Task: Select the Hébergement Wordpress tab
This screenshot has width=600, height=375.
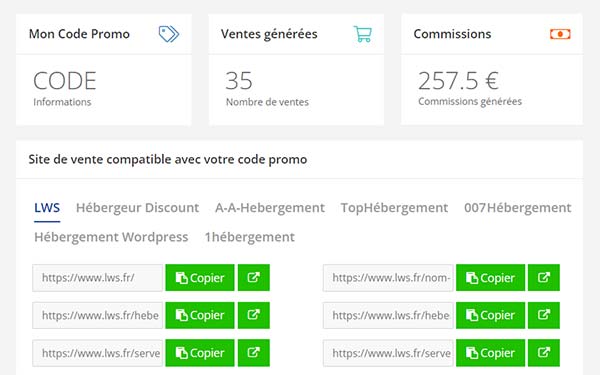Action: 111,237
